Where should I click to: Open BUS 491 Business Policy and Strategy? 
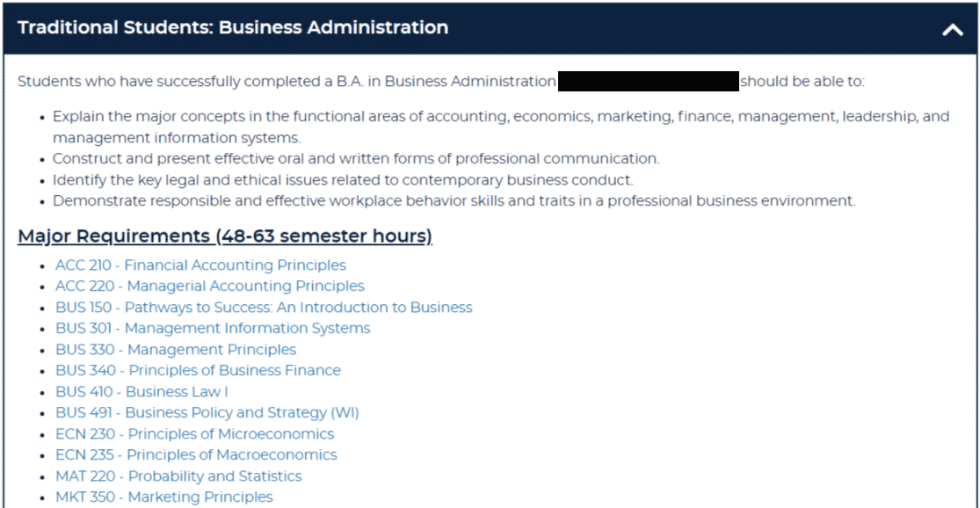tap(207, 412)
